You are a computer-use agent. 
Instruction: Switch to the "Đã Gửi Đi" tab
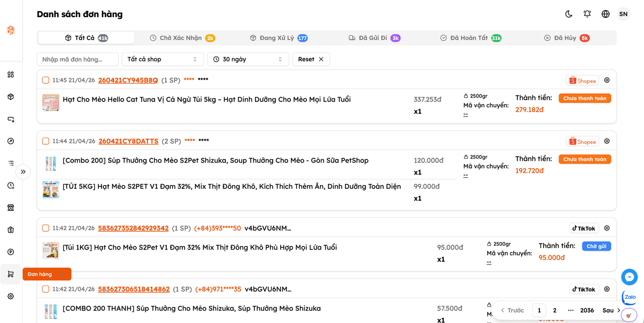click(x=375, y=38)
